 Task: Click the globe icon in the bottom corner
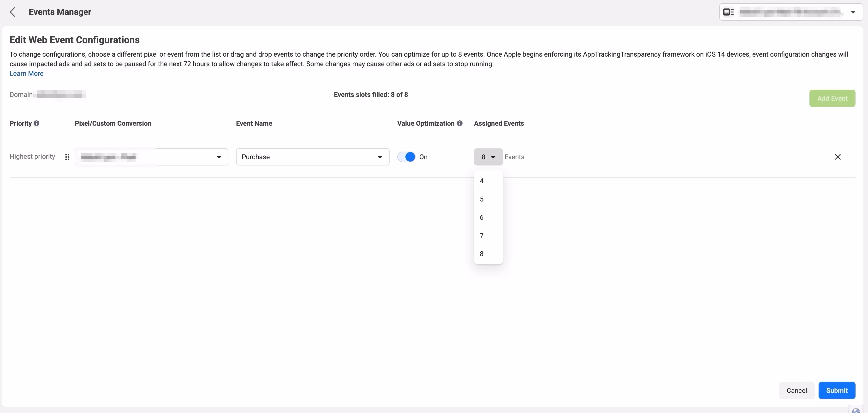(856, 410)
